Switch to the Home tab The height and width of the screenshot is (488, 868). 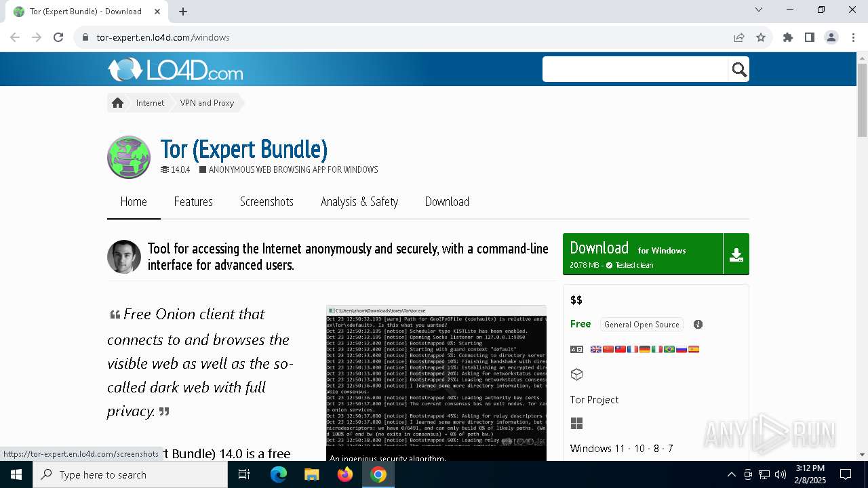point(134,201)
